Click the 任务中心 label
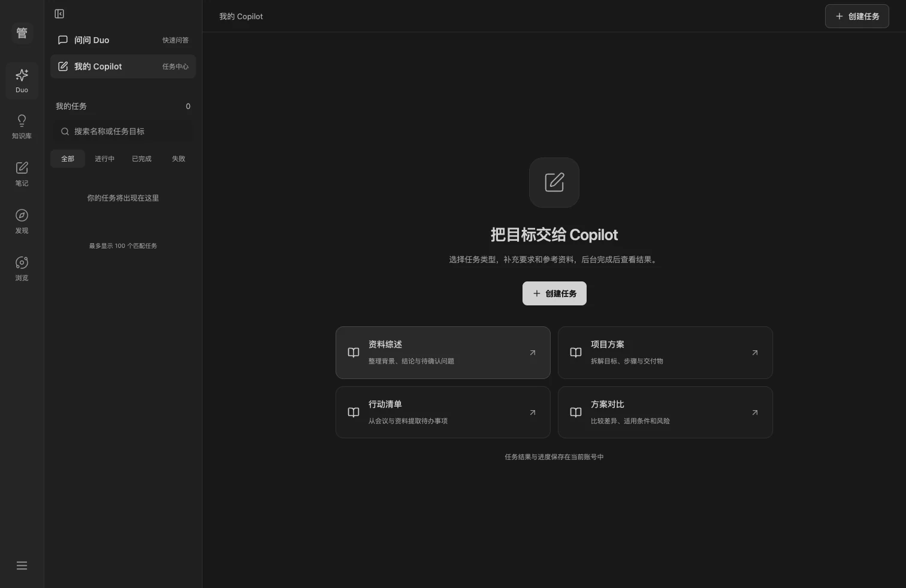This screenshot has width=906, height=588. point(176,66)
